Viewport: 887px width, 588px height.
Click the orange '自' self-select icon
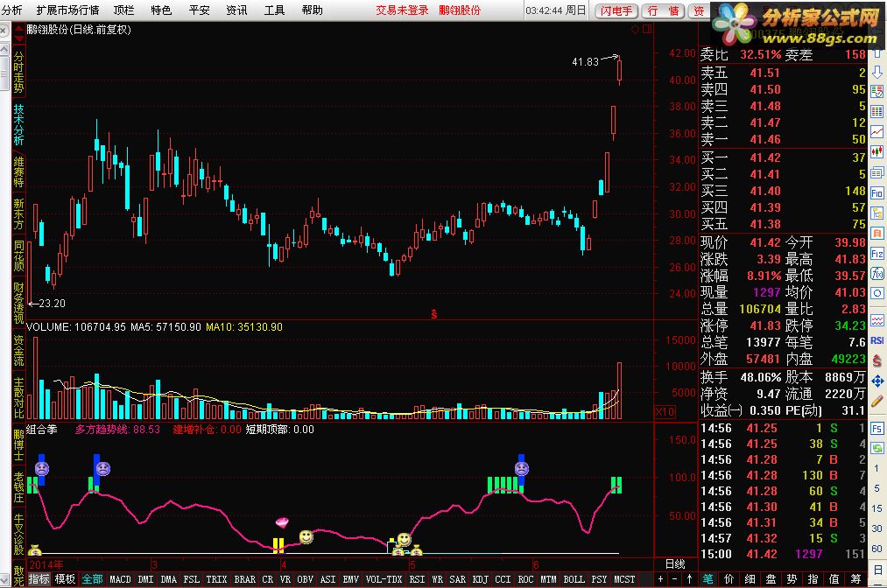coord(876,233)
